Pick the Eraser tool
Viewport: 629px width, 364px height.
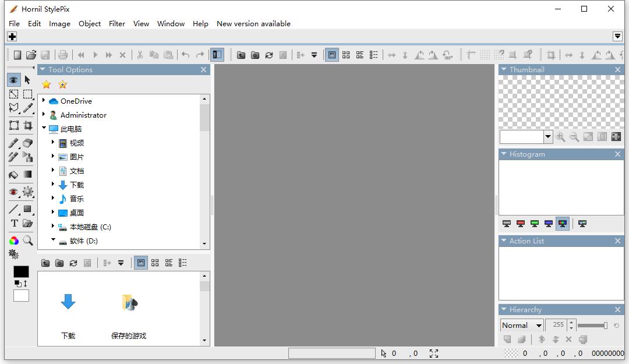[27, 143]
